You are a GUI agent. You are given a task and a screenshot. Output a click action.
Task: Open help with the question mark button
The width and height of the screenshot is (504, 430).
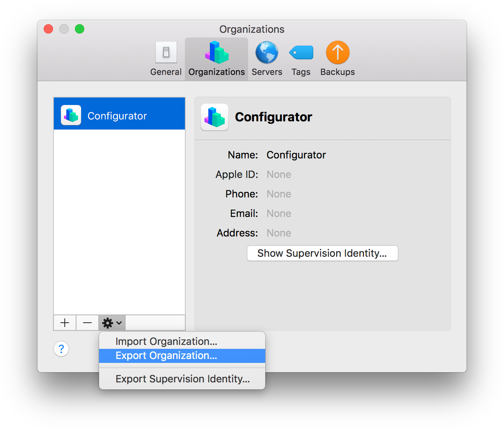coord(61,349)
